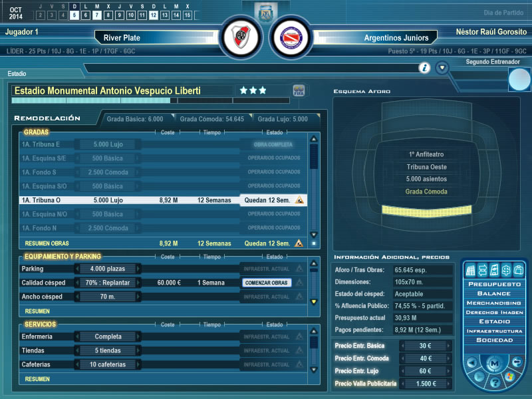Open help with the question mark icon
532x399 pixels.
pos(493,383)
